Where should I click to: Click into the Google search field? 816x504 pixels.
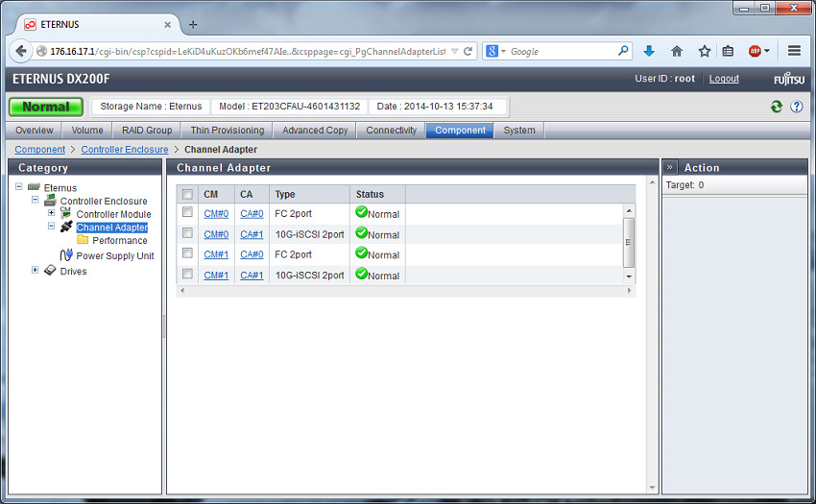point(562,51)
